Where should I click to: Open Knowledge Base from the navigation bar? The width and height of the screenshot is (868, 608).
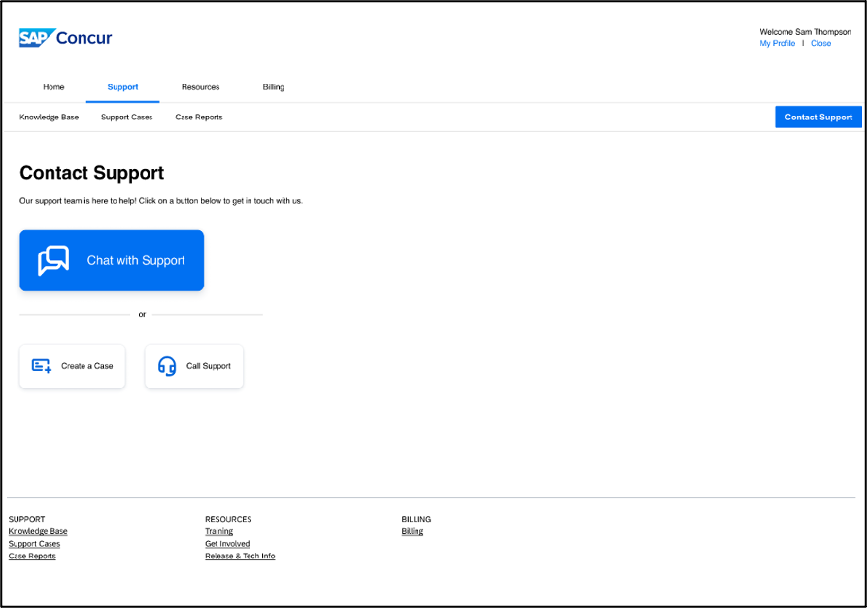49,117
